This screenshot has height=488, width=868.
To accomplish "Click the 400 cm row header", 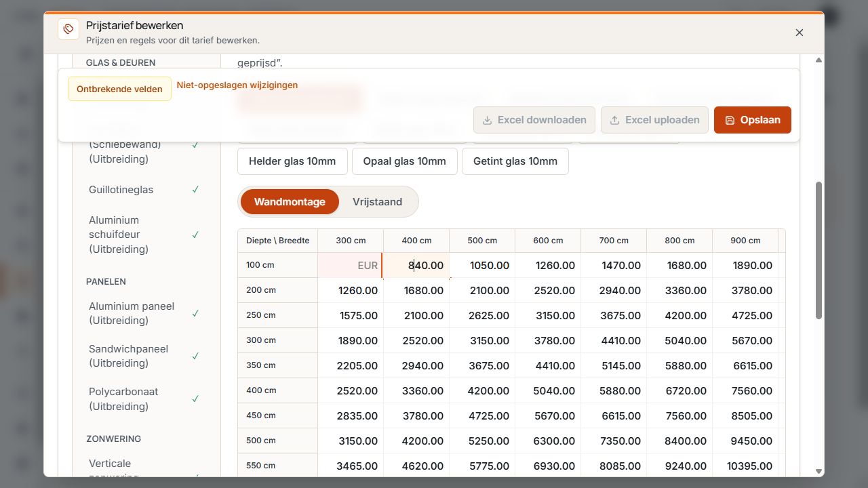I will pyautogui.click(x=278, y=391).
